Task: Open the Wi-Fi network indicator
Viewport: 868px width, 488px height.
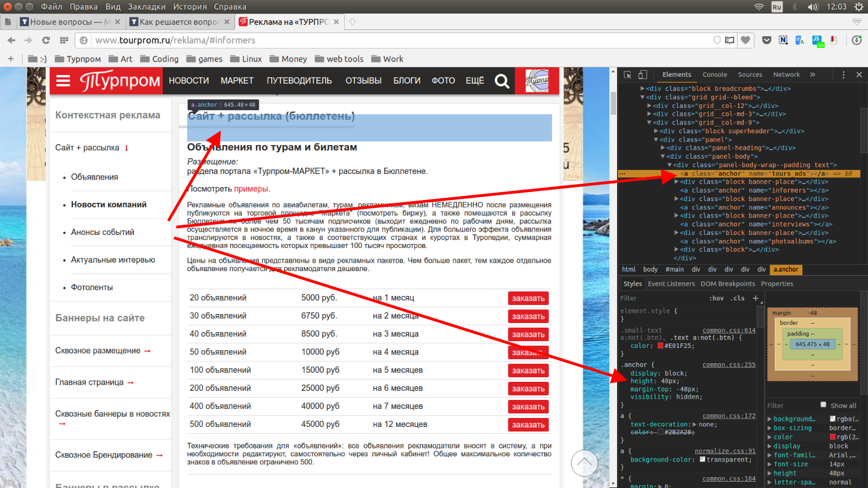Action: click(759, 7)
